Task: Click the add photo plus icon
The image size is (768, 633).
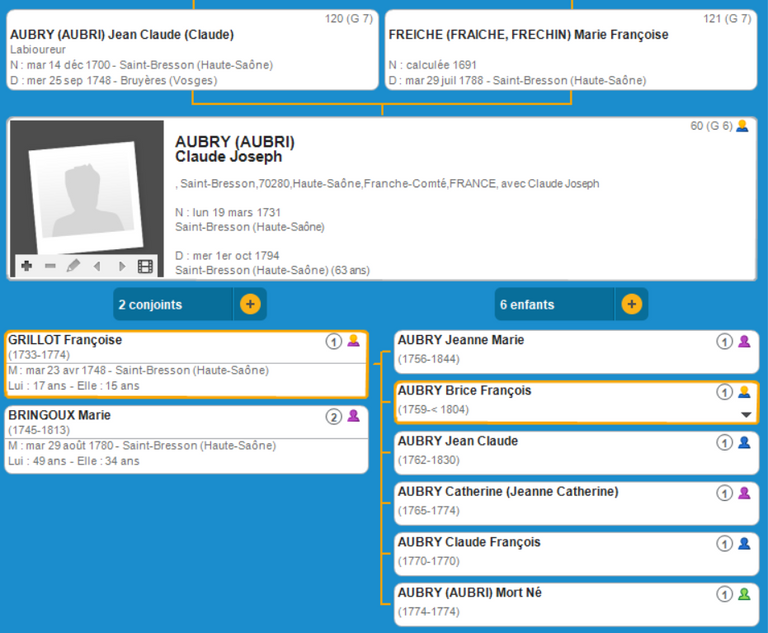Action: pyautogui.click(x=27, y=266)
